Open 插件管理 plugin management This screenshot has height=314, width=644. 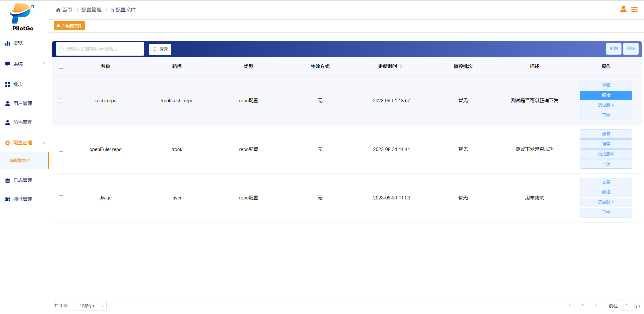click(22, 199)
